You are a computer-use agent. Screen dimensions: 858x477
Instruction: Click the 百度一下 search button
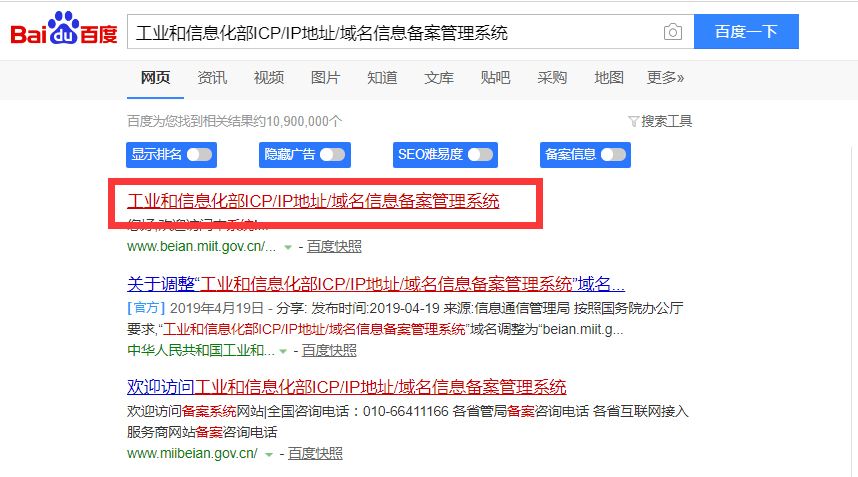pos(746,31)
